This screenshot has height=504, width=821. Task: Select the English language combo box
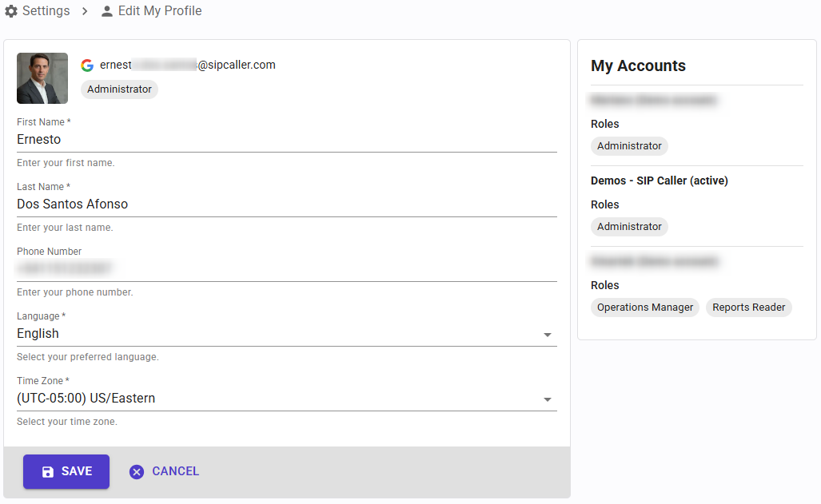(x=272, y=334)
